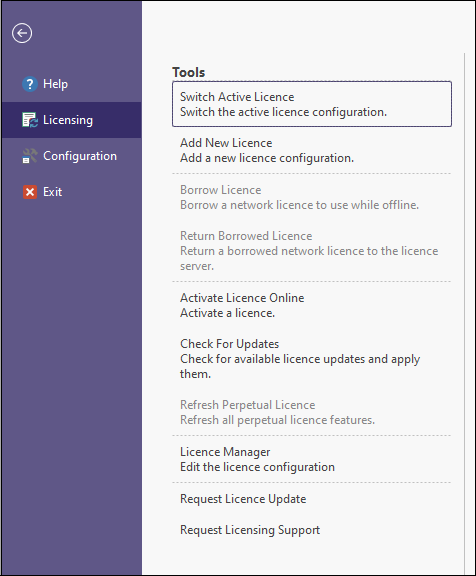Click Request Licence Update link

[x=243, y=499]
